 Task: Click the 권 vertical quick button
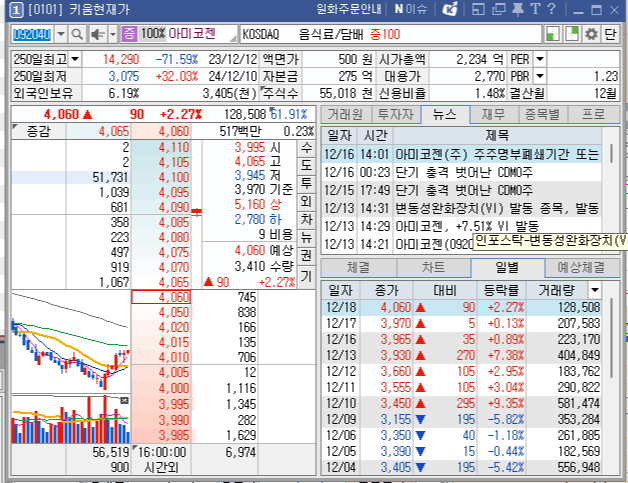(306, 255)
